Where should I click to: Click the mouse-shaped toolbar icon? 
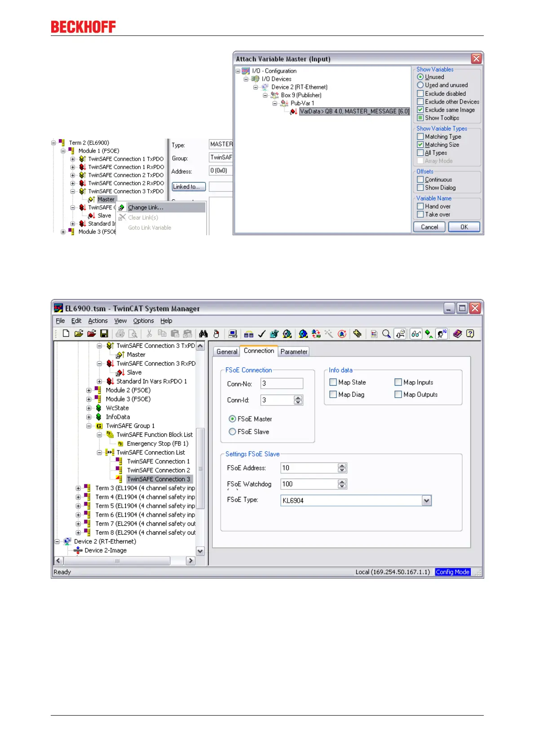click(x=216, y=334)
